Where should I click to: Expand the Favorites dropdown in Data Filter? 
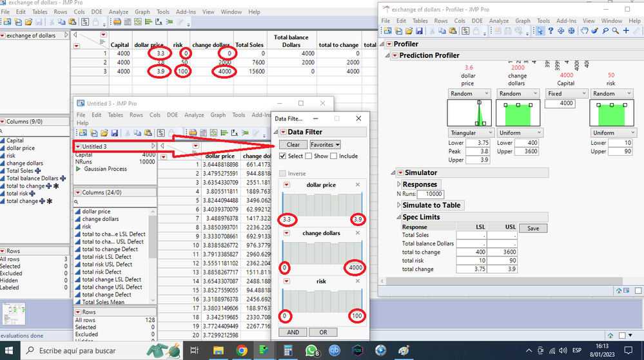325,144
